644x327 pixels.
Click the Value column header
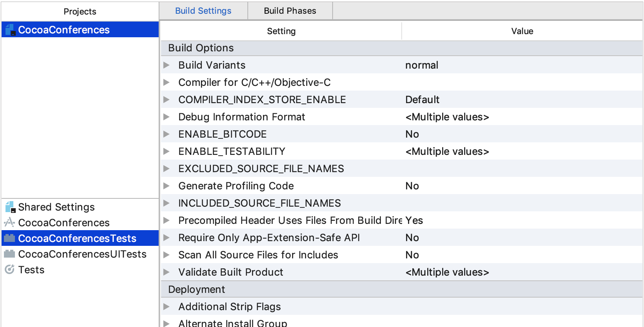[x=522, y=31]
